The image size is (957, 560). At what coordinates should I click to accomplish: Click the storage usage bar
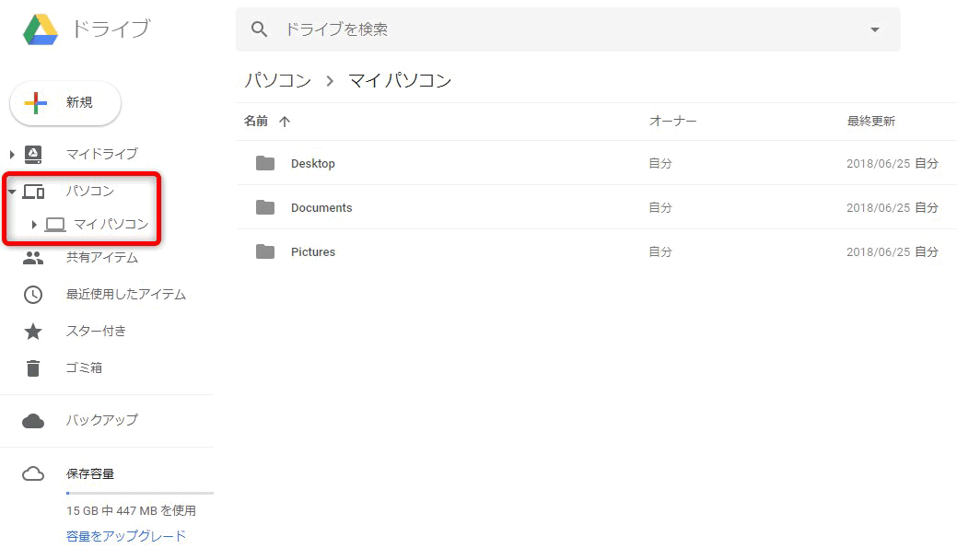[x=139, y=494]
